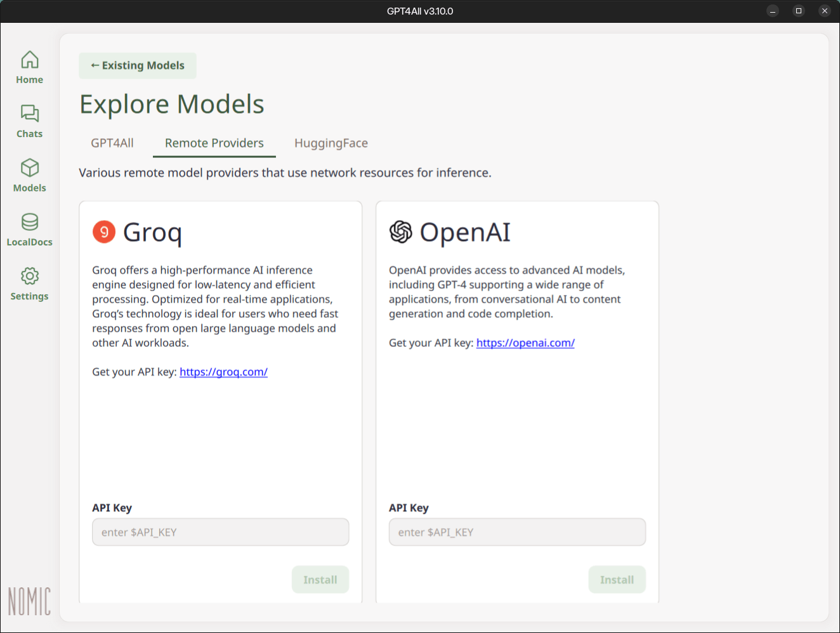
Task: Focus the Groq API Key field
Action: click(x=221, y=532)
